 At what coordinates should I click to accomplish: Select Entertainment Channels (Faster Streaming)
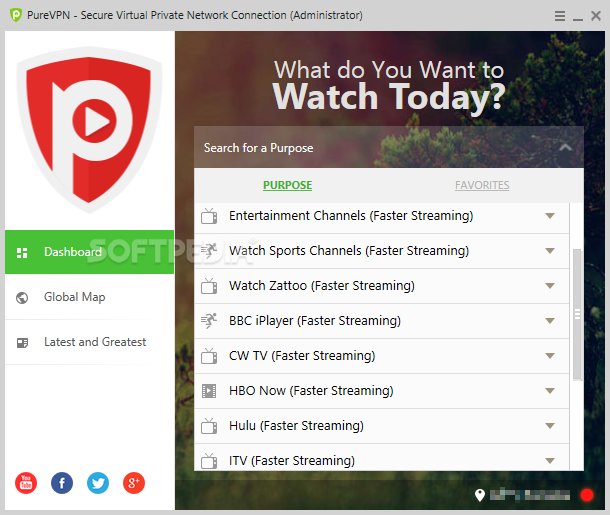(382, 216)
